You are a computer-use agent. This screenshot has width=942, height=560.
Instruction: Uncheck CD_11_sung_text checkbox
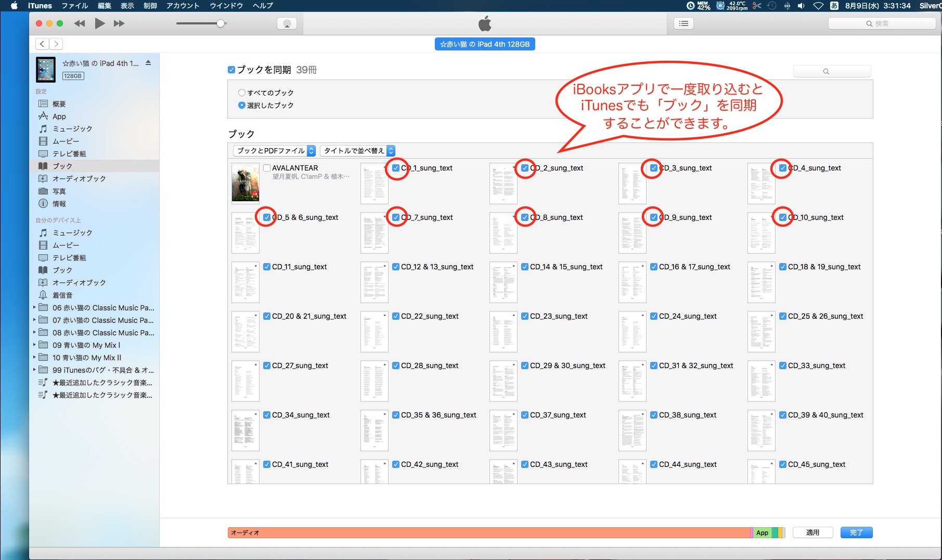pyautogui.click(x=267, y=267)
